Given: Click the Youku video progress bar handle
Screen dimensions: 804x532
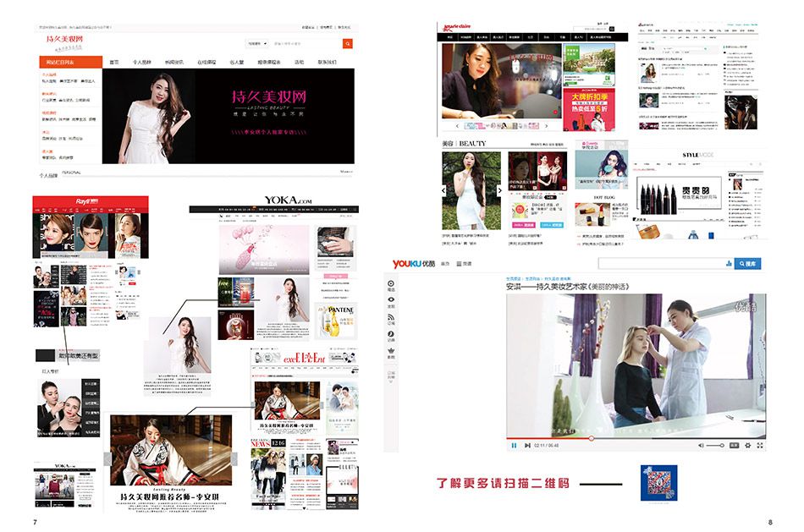Looking at the screenshot, I should click(x=590, y=438).
